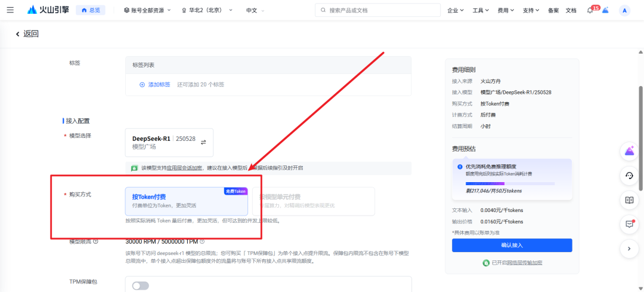Collapse floating sidebar with right chevron

[x=629, y=248]
